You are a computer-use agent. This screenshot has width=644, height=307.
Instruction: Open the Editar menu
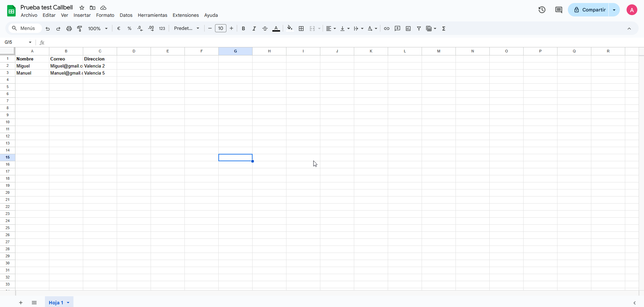coord(49,15)
